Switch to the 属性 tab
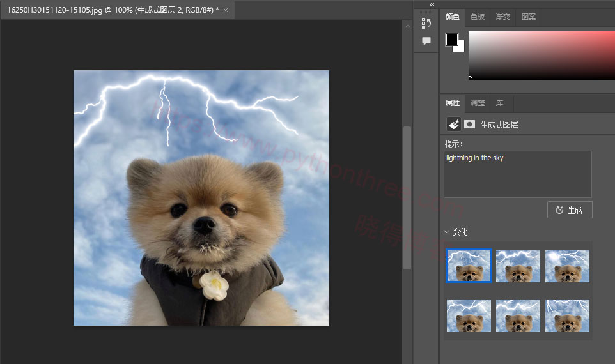615x364 pixels. pyautogui.click(x=452, y=103)
